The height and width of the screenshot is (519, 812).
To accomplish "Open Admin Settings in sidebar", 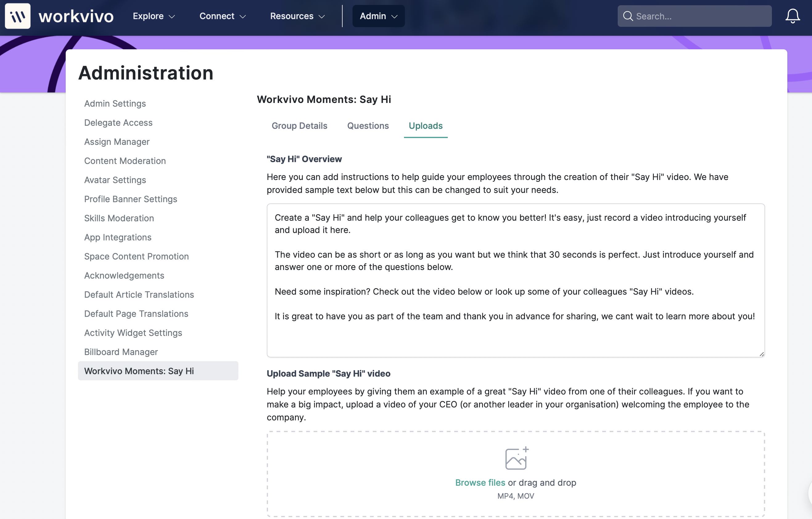I will click(115, 104).
